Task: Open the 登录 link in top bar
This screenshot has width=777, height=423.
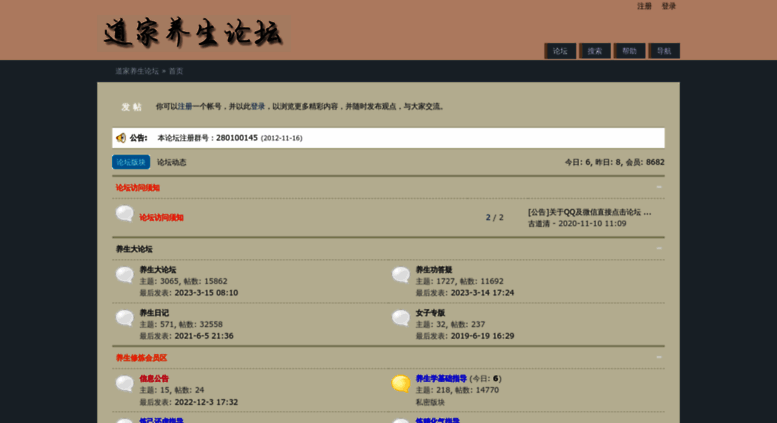Action: pos(668,6)
